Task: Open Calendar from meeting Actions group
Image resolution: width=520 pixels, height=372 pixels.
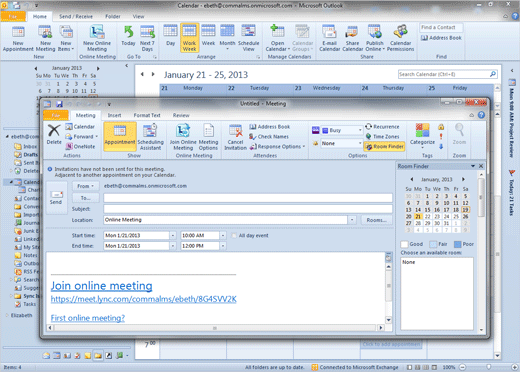Action: (80, 127)
